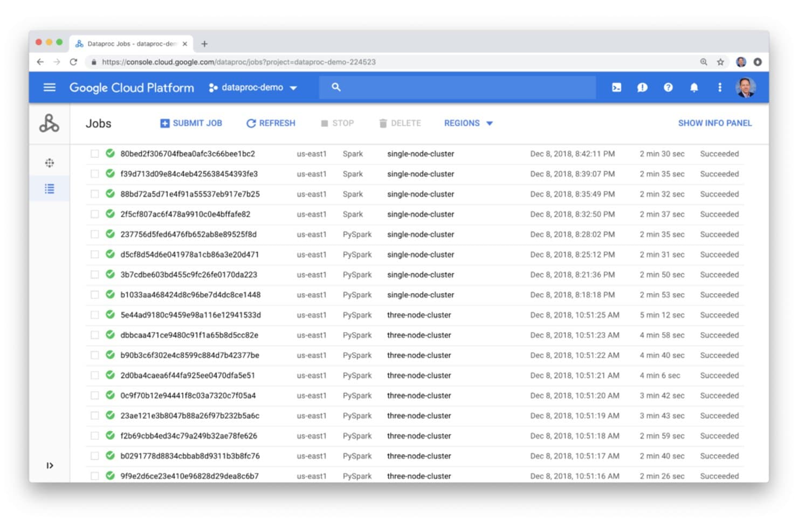Switch to the Dataproc Jobs browser tab
Screen dimensions: 798x532
pyautogui.click(x=132, y=44)
